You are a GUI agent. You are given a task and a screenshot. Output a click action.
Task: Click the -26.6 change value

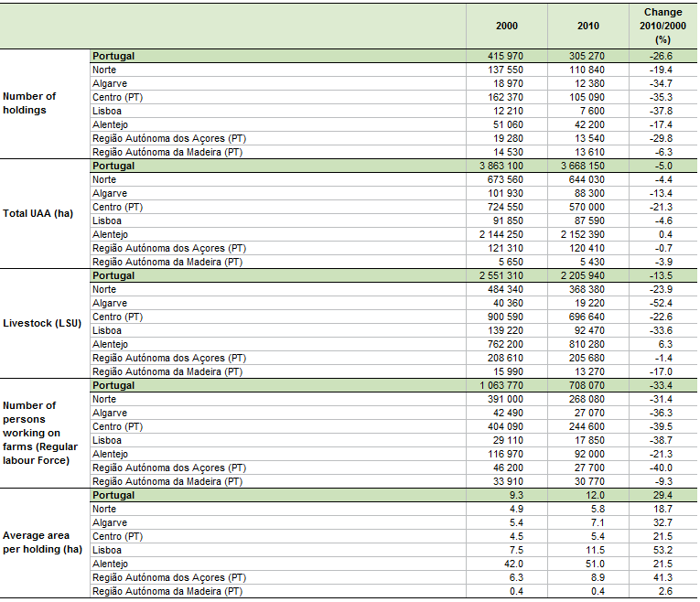[661, 56]
